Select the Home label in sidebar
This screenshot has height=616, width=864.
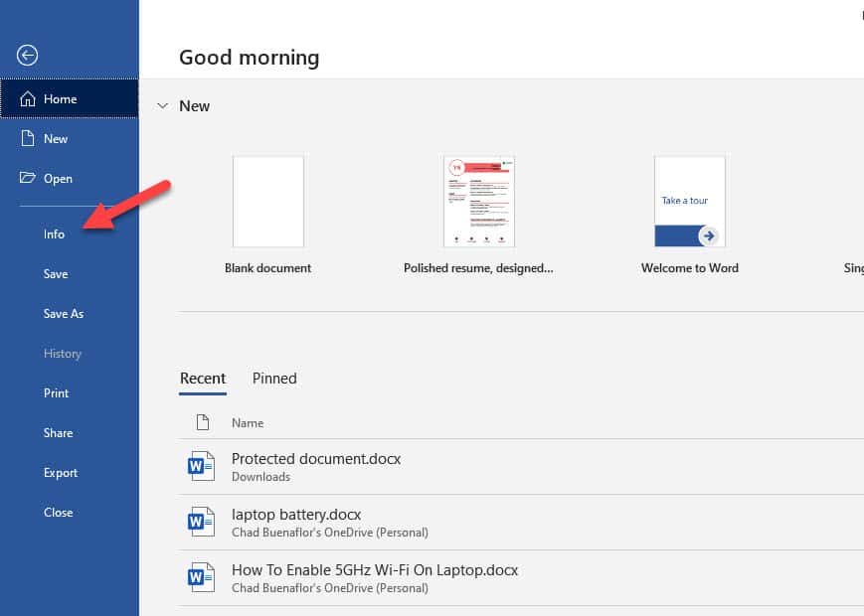60,99
